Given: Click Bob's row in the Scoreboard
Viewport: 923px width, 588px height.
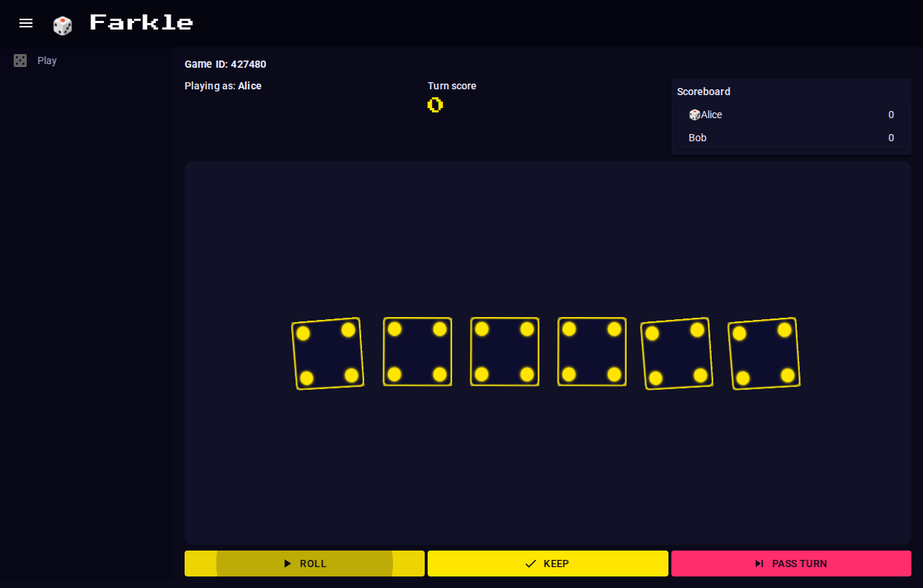Looking at the screenshot, I should pyautogui.click(x=791, y=138).
